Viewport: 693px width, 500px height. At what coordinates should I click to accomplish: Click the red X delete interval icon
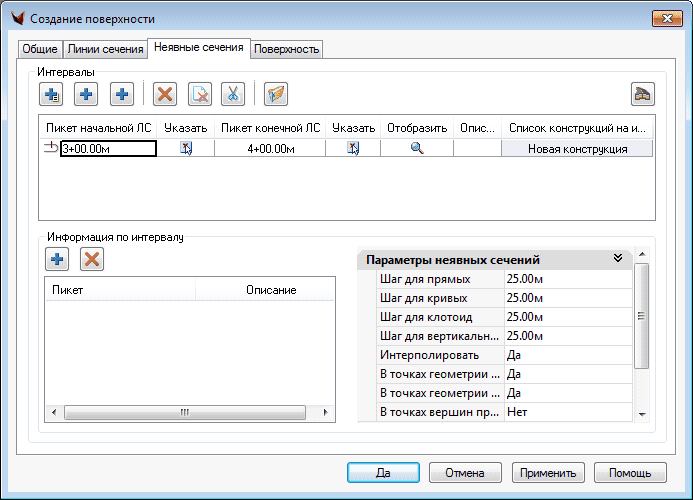165,95
